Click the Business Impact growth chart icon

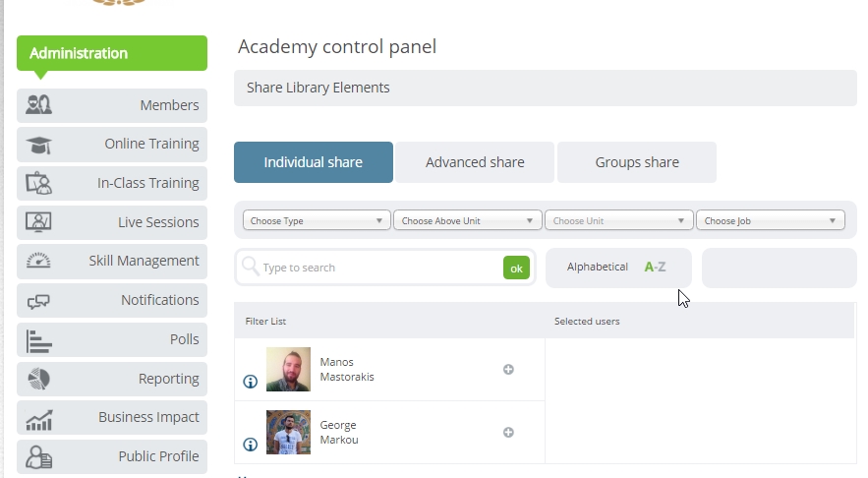[x=38, y=419]
